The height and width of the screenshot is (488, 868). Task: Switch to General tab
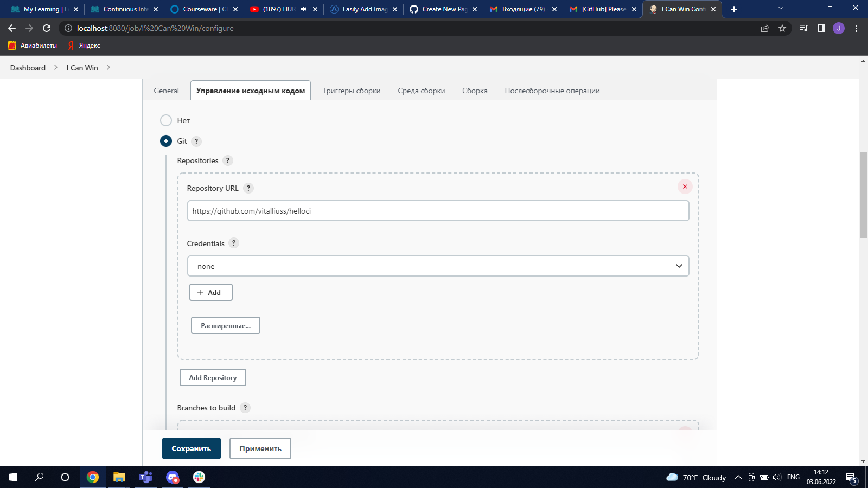tap(166, 91)
